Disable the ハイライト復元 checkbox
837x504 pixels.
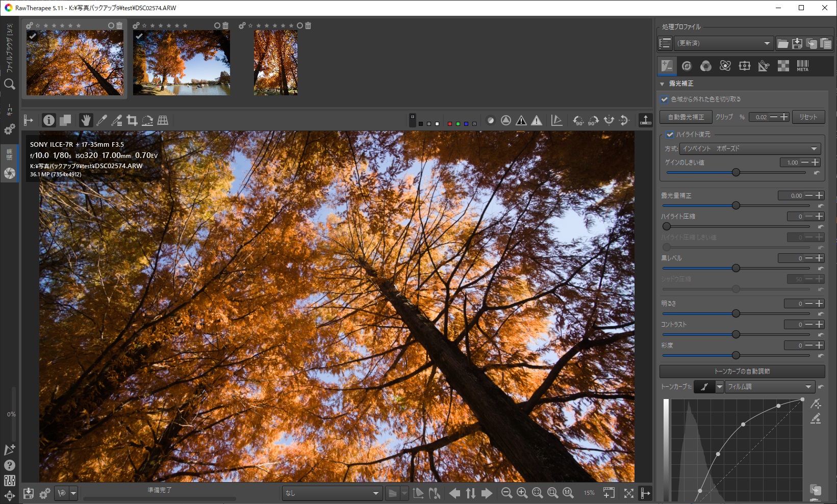(x=670, y=135)
